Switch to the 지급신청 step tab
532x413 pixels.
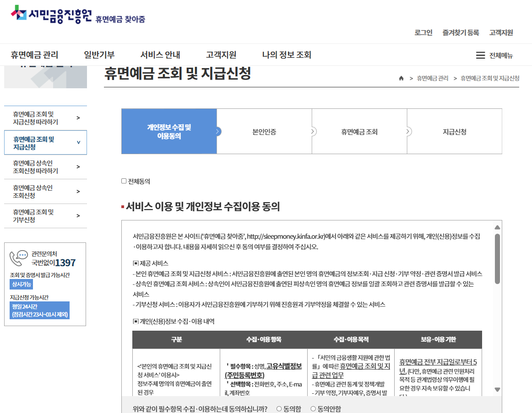(x=454, y=131)
